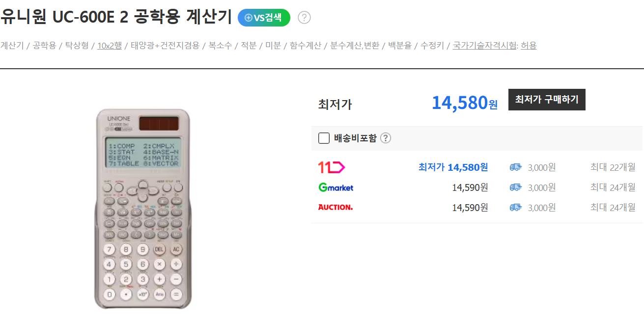Click the 국가기술자격시험 specification link

(x=484, y=46)
